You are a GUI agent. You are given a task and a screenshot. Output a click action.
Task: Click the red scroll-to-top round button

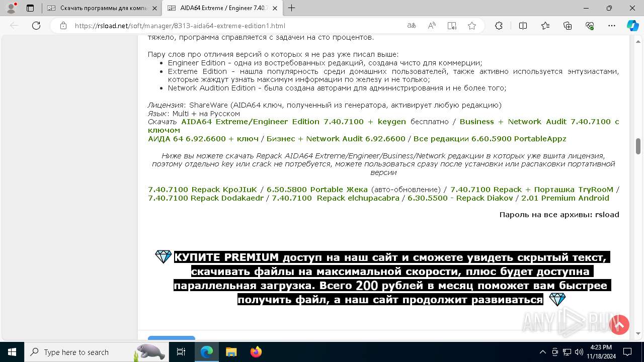point(619,325)
